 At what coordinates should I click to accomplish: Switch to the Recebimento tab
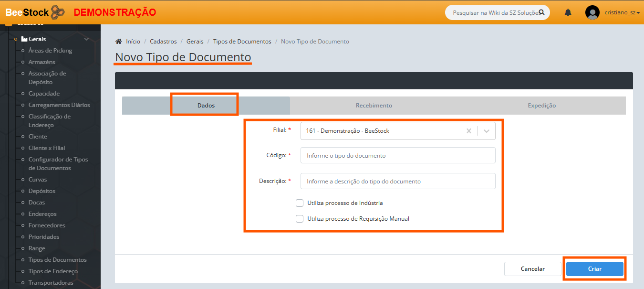pos(374,106)
